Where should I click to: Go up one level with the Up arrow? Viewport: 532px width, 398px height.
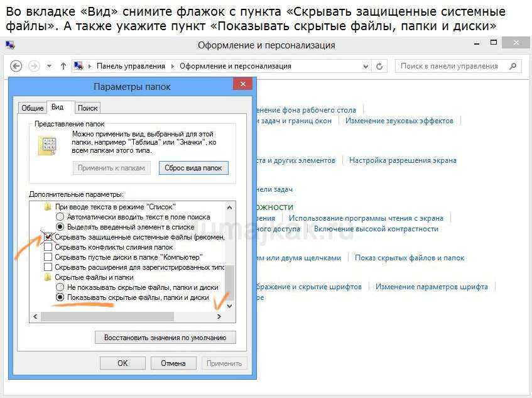63,66
